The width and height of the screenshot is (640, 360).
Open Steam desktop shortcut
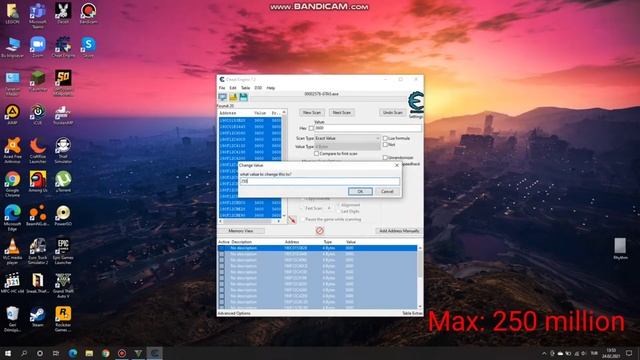coord(38,317)
